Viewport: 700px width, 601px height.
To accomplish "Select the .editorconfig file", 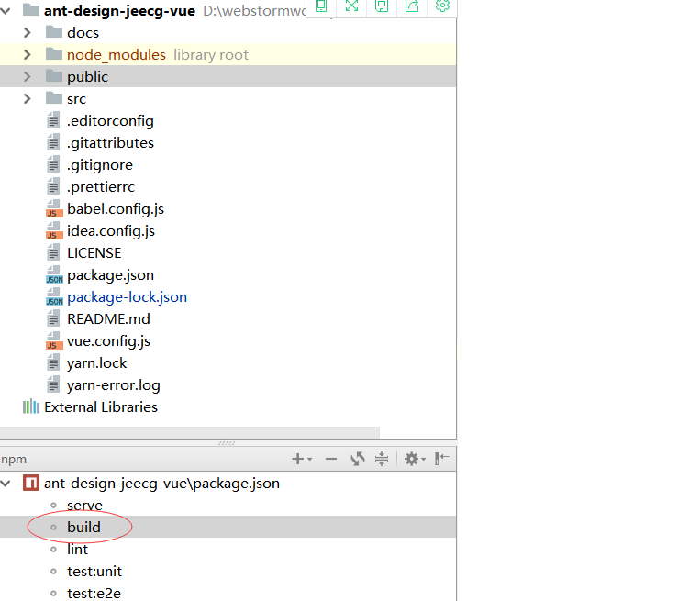I will pos(110,121).
